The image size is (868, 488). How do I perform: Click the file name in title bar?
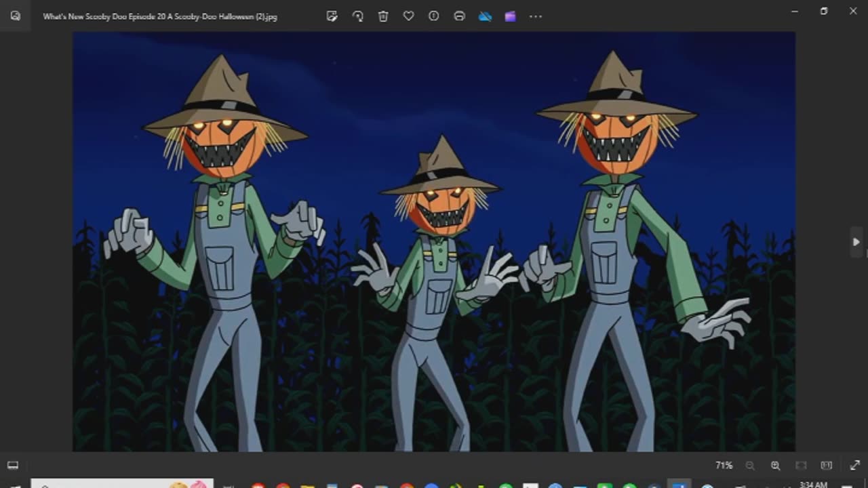(160, 16)
